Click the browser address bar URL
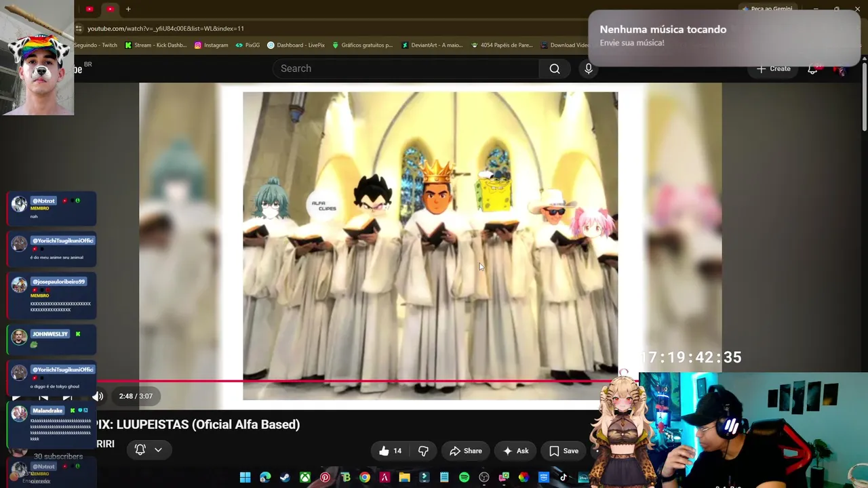This screenshot has width=868, height=488. coord(165,28)
